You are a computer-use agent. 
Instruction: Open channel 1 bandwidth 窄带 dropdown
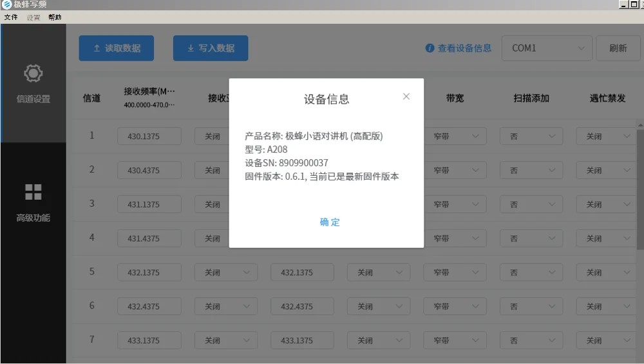(455, 136)
